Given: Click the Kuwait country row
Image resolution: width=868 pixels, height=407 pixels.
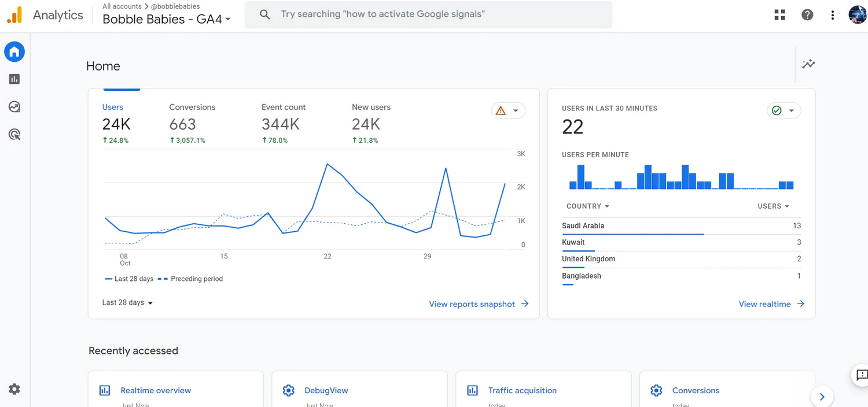Looking at the screenshot, I should click(x=682, y=243).
